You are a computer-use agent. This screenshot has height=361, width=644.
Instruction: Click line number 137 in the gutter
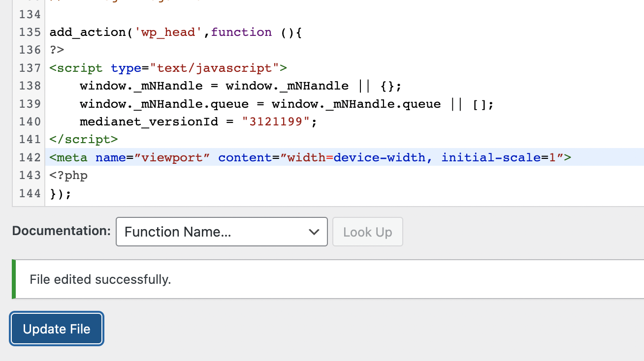[x=30, y=68]
